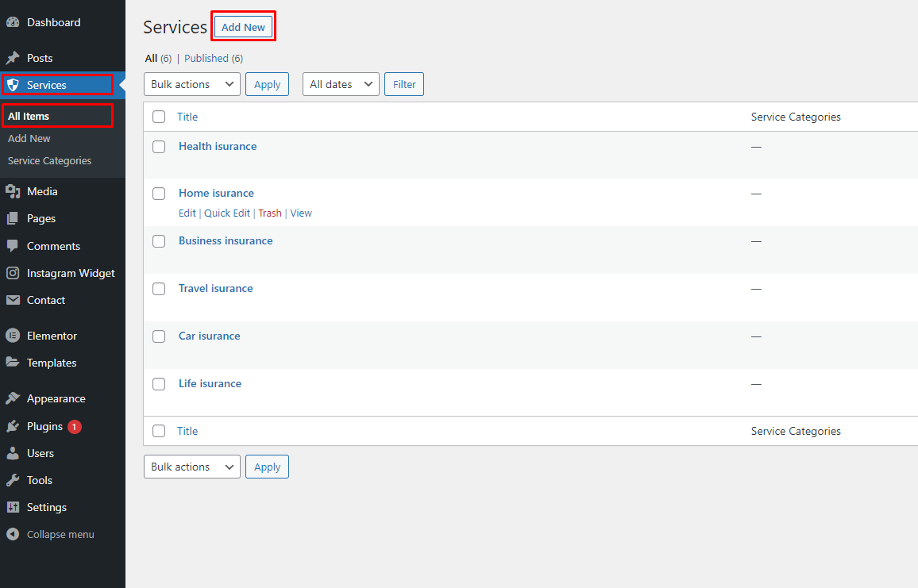Click the Tools wrench icon

coord(13,480)
